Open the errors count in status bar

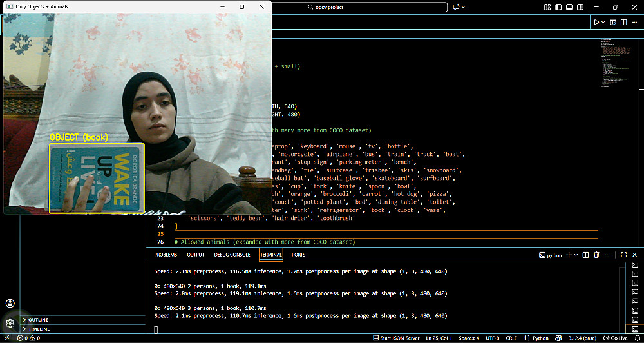coord(22,338)
